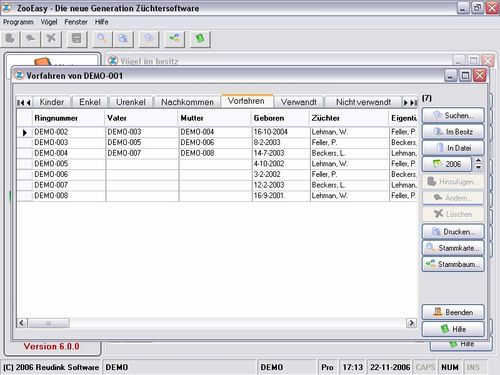Click the horizontal scrollbar left arrow

22,323
